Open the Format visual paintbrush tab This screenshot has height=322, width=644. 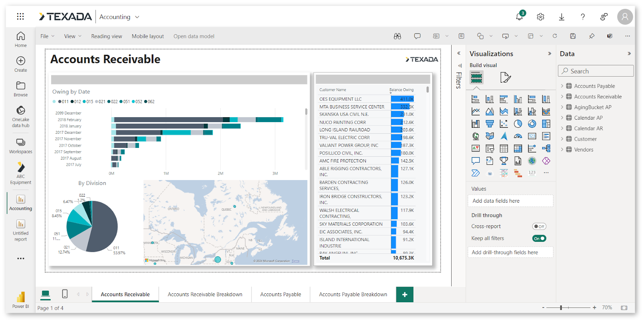coord(505,77)
